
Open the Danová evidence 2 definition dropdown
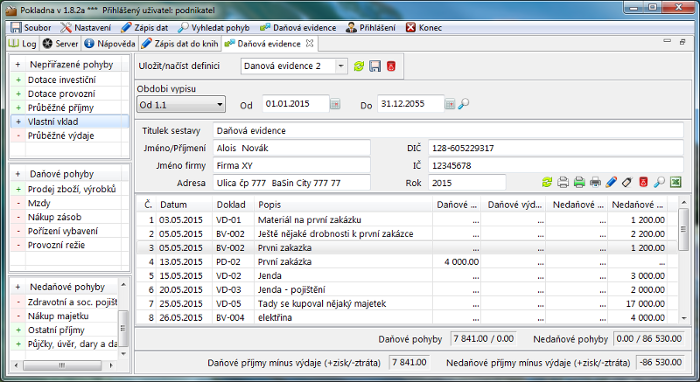(341, 66)
